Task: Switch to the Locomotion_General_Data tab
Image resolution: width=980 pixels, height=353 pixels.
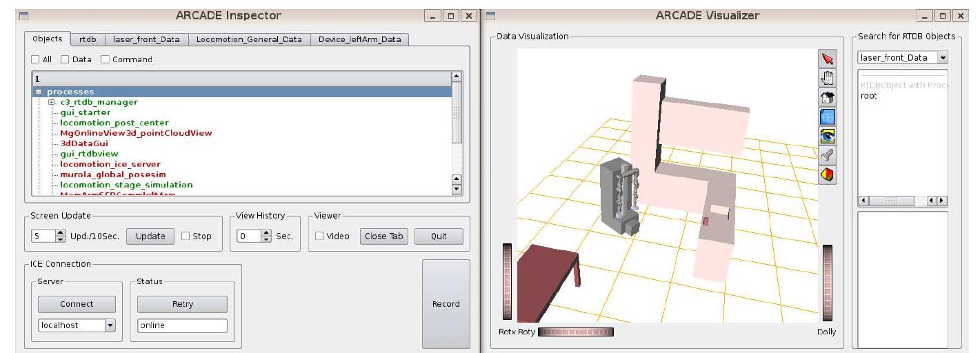Action: click(248, 39)
